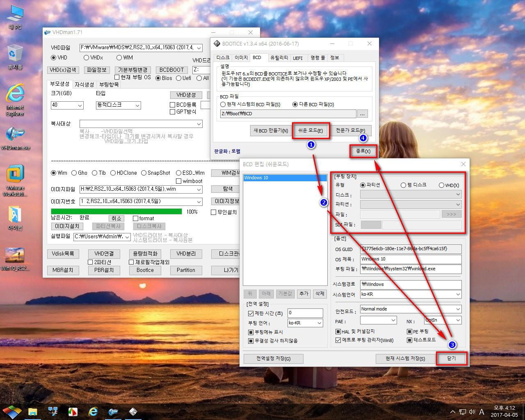Screen dimensions: 525x420
Task: Toggle the wimboot checkbox
Action: 178,181
